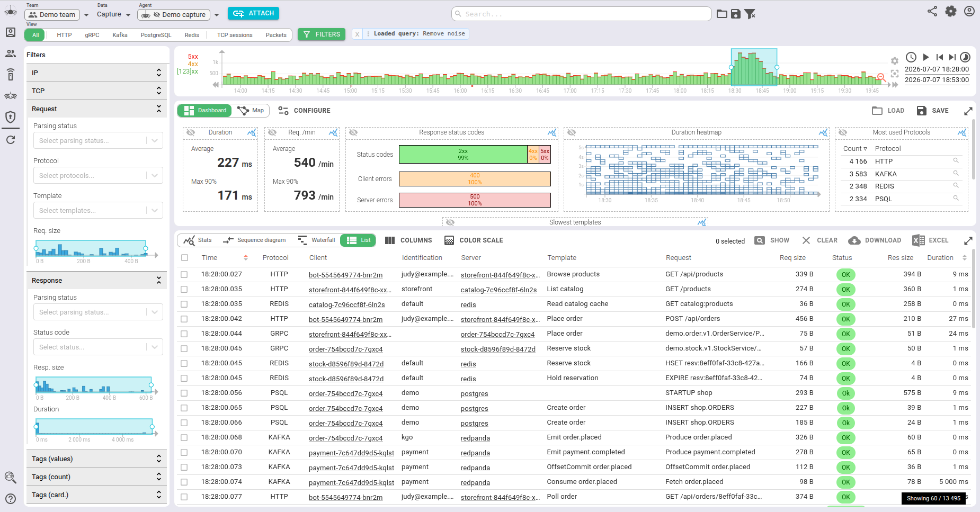Click the refresh icon in left sidebar
Viewport: 980px width, 512px height.
[x=10, y=140]
